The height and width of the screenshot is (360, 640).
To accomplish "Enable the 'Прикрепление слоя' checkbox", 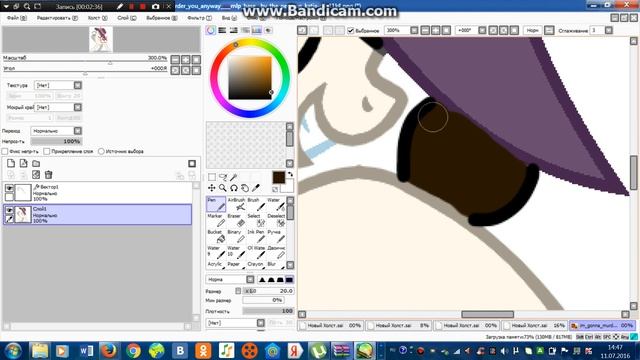I will pyautogui.click(x=47, y=151).
